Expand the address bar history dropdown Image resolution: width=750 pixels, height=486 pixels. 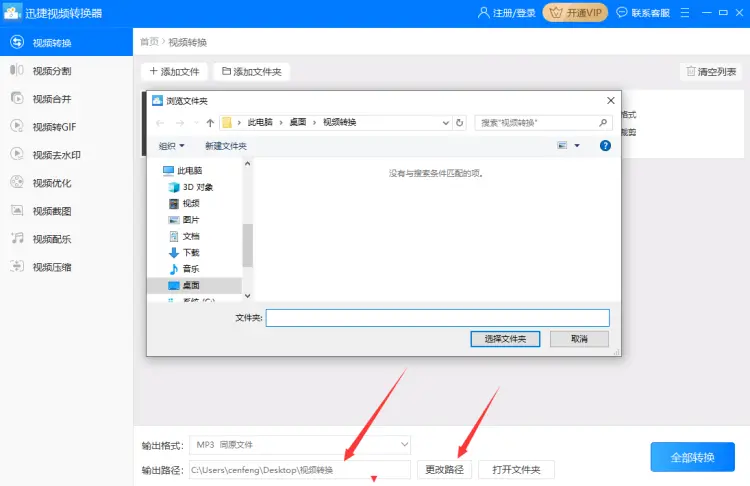pos(446,123)
